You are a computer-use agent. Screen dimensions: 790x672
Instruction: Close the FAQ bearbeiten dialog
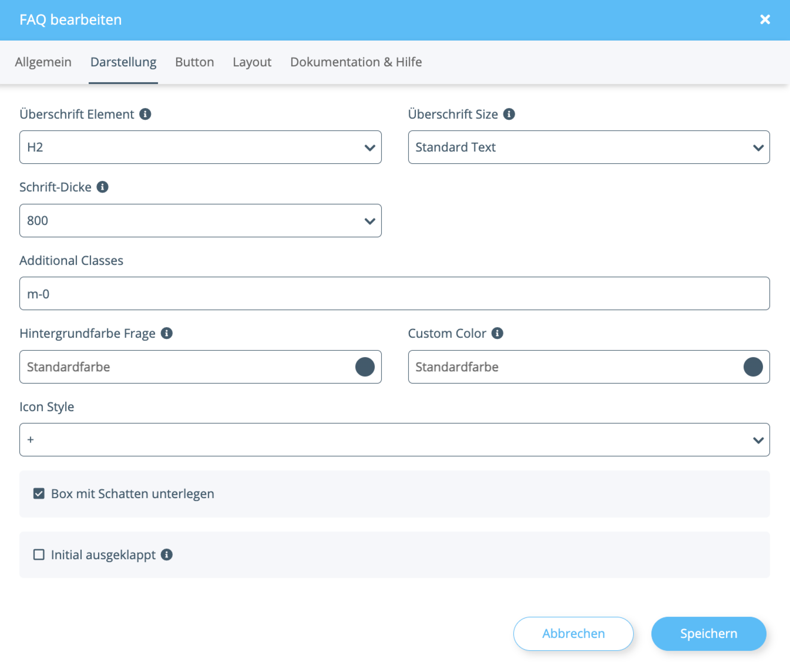pyautogui.click(x=765, y=19)
